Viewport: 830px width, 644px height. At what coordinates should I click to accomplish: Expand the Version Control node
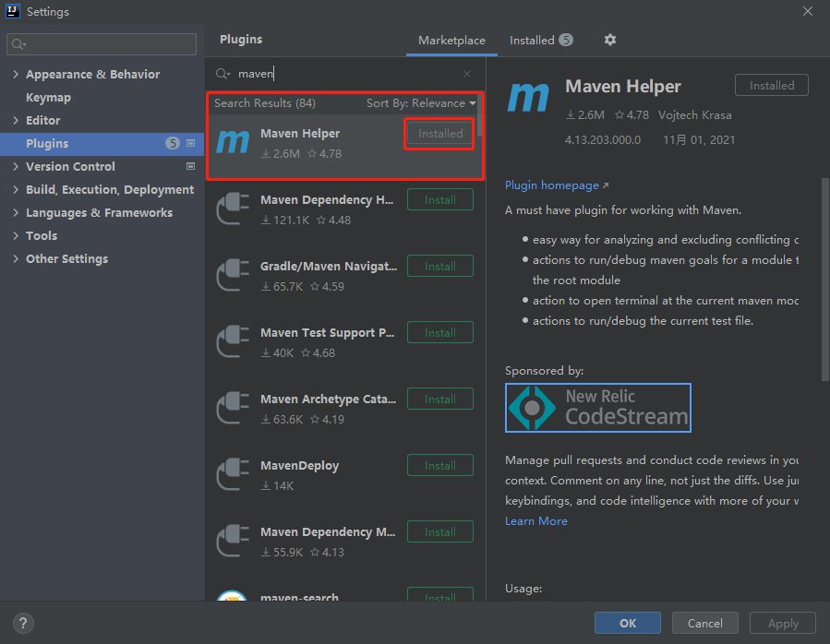tap(16, 166)
